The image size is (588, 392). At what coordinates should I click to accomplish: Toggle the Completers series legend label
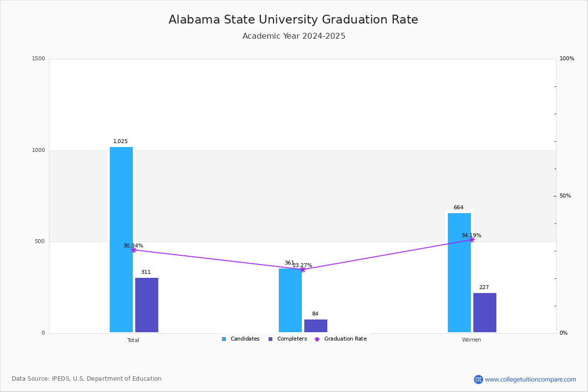pos(292,339)
